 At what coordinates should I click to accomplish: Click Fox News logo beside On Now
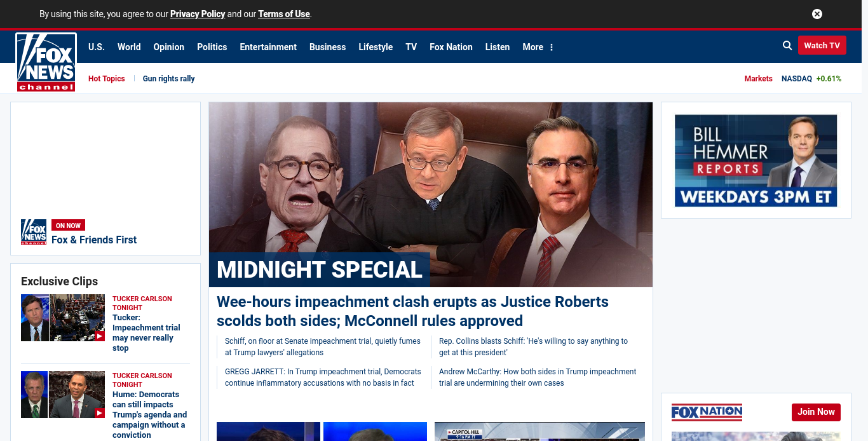tap(34, 232)
